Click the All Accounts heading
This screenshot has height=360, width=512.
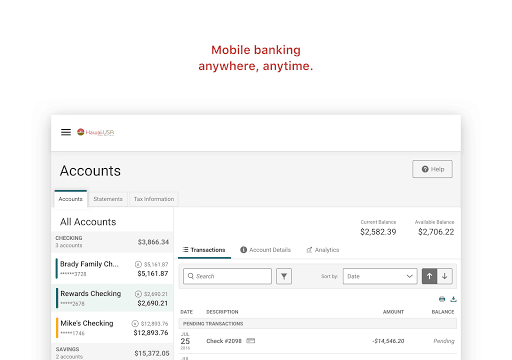click(x=88, y=222)
